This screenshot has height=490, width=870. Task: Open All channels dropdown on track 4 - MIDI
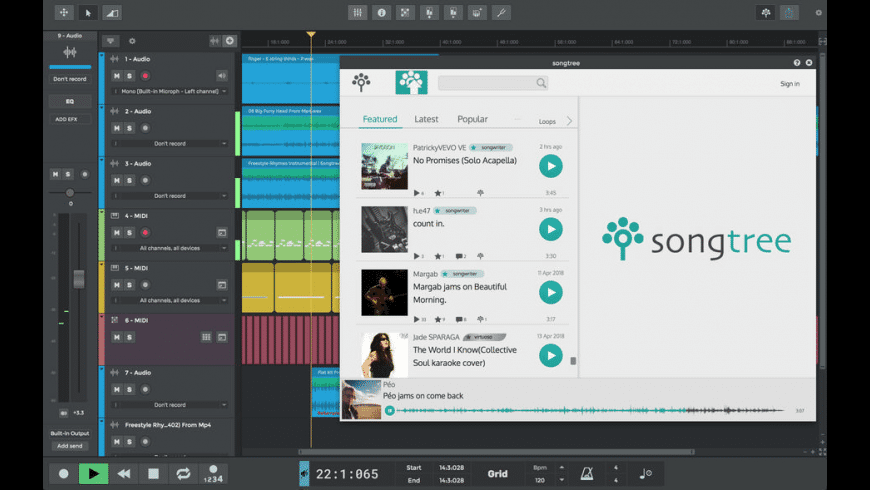coord(170,248)
